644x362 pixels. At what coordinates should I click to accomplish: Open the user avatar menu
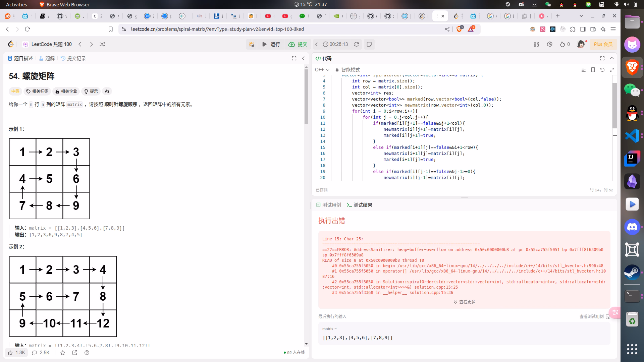pyautogui.click(x=581, y=44)
